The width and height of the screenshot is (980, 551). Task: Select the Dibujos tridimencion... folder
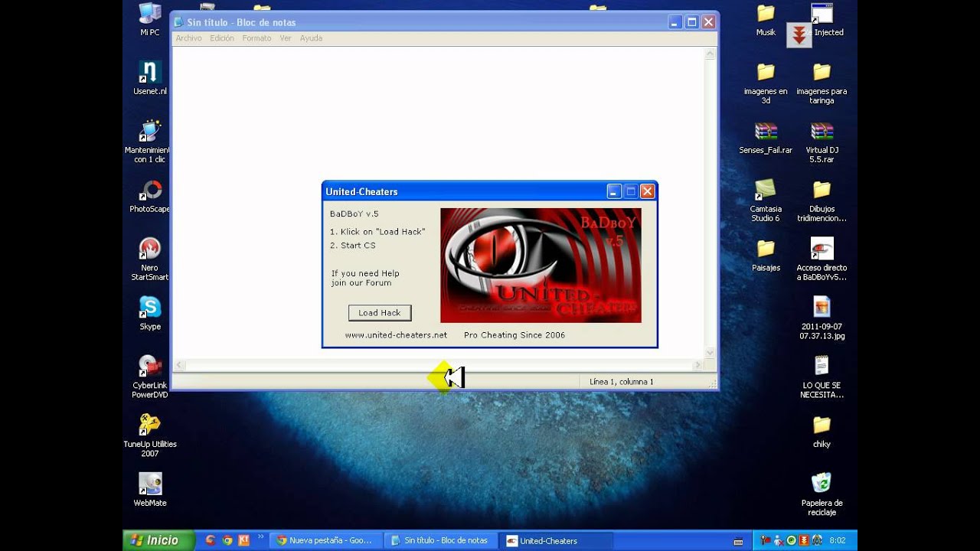[x=822, y=201]
